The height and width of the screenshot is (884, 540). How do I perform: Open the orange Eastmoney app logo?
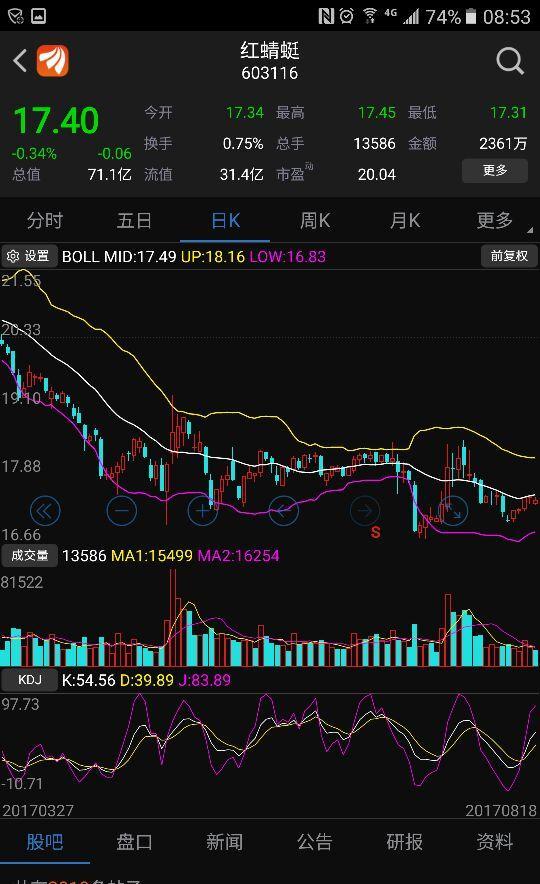pos(53,60)
